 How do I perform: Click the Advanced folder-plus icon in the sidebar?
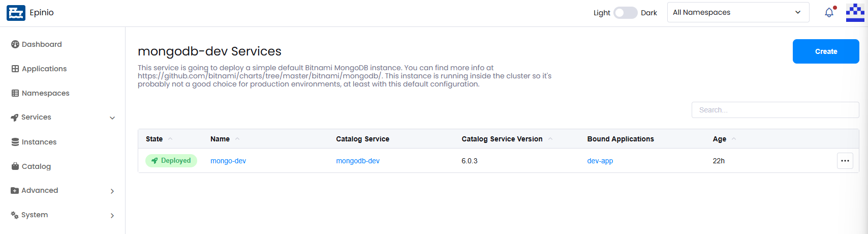coord(15,190)
